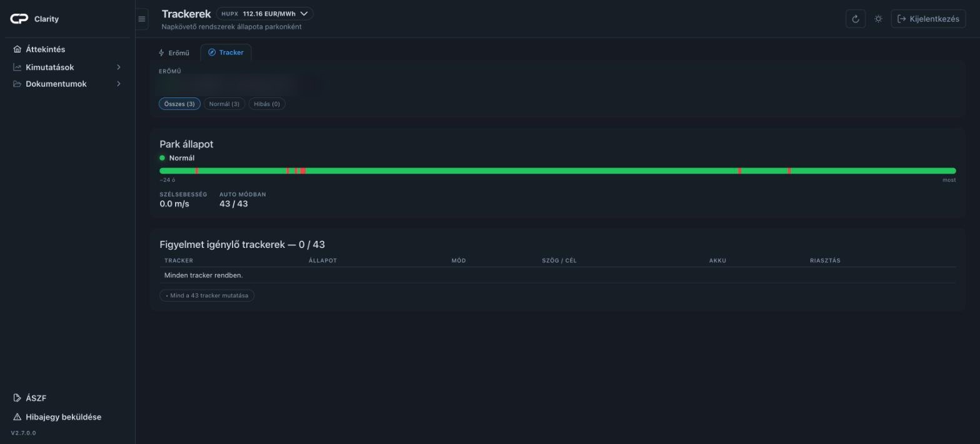Filter by Hibás (0) chip
Viewport: 980px width, 444px height.
267,104
